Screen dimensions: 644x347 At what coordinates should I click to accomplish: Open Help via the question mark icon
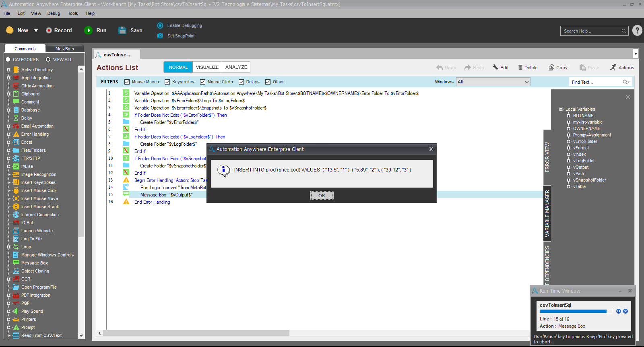click(x=637, y=31)
